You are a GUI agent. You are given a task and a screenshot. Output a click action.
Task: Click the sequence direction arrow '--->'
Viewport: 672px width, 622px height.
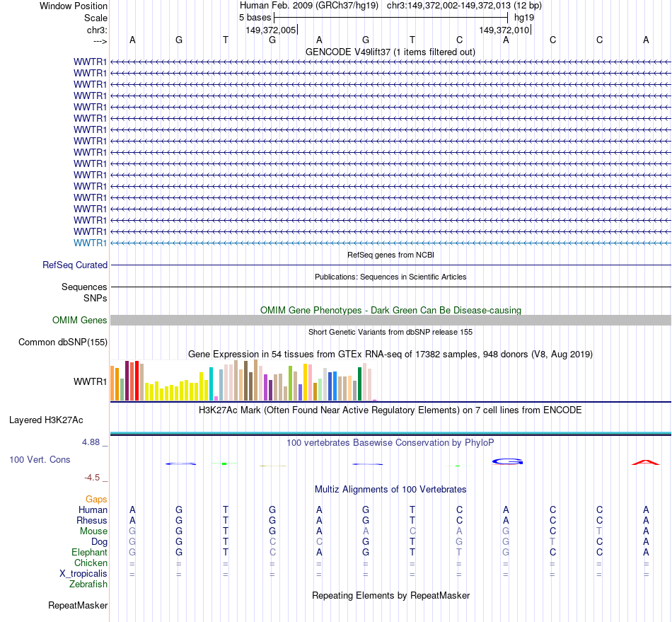100,41
